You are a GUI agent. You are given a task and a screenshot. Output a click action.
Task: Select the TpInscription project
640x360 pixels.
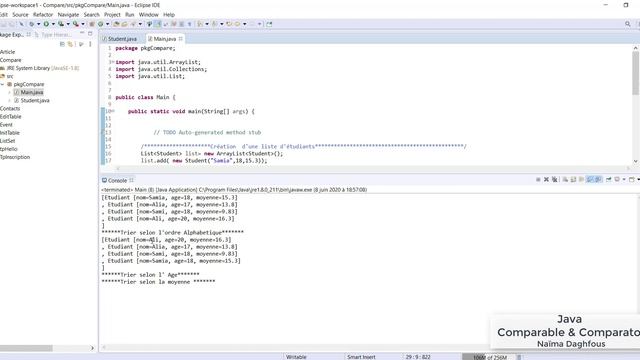pyautogui.click(x=15, y=157)
